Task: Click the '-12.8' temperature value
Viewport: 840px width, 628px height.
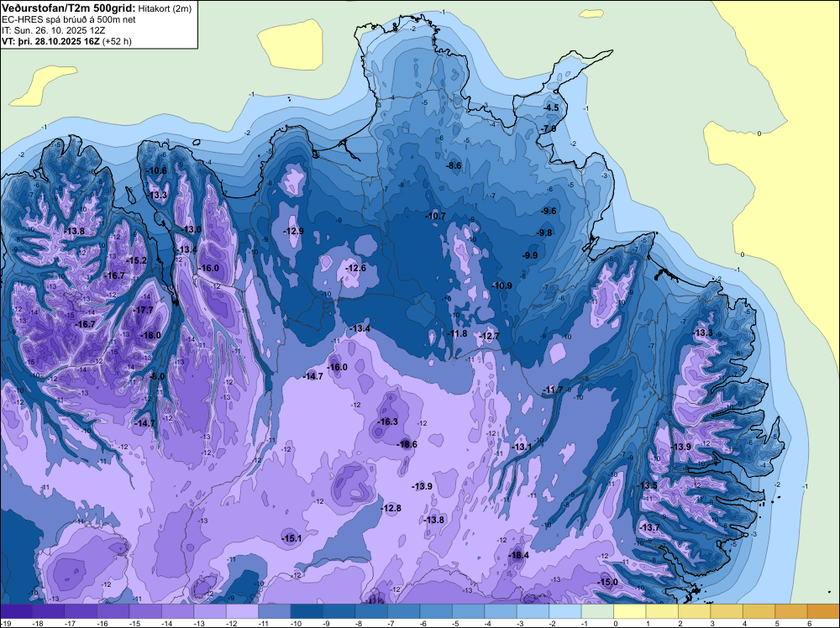Action: click(x=391, y=508)
